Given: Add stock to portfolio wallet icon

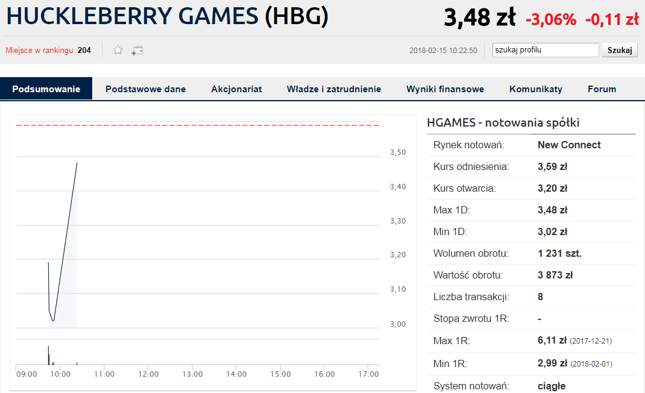Looking at the screenshot, I should click(x=137, y=51).
